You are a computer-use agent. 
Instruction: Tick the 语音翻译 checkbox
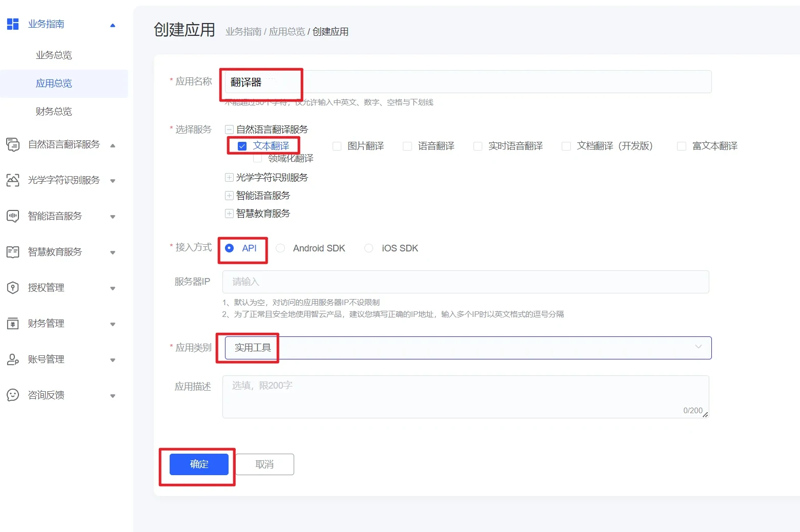click(x=407, y=146)
